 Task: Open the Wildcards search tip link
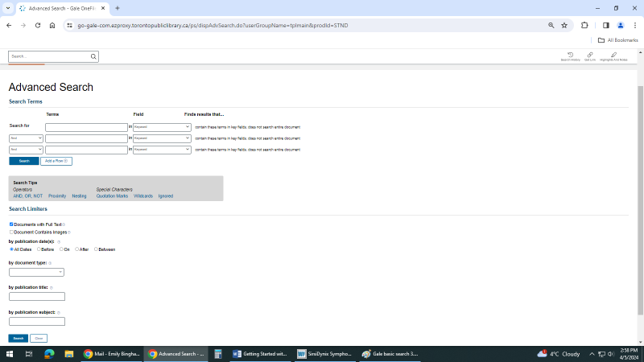(142, 195)
